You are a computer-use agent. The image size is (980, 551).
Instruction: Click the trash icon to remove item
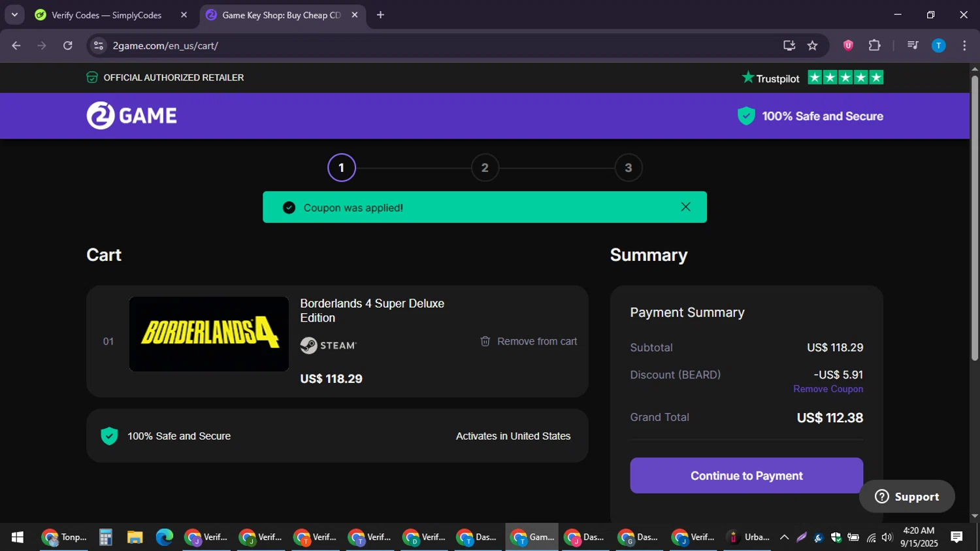pos(485,341)
